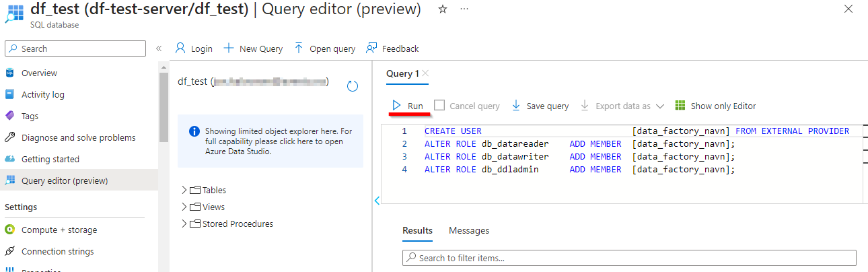868x272 pixels.
Task: Run the SQL query
Action: click(408, 106)
